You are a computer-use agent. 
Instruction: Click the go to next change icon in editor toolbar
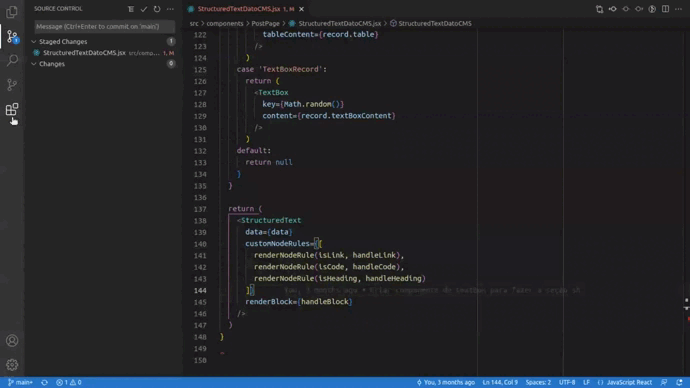point(639,9)
